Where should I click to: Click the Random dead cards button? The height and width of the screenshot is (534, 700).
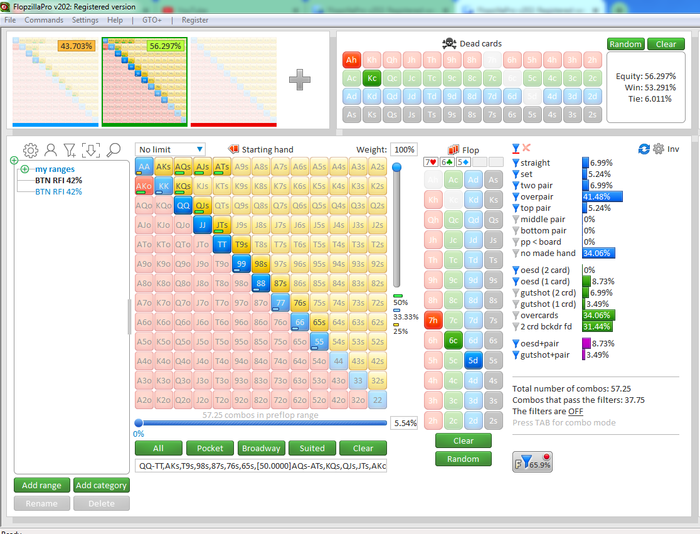coord(625,44)
